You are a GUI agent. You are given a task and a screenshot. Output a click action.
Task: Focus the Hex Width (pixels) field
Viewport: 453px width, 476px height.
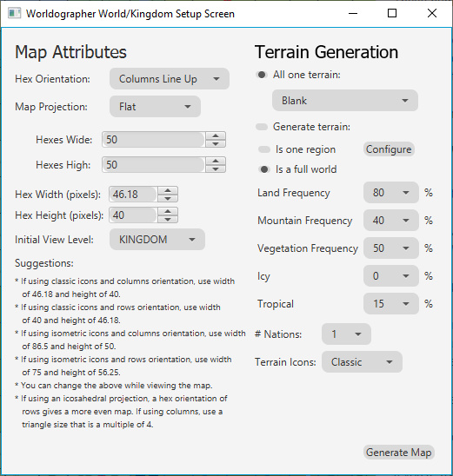133,195
